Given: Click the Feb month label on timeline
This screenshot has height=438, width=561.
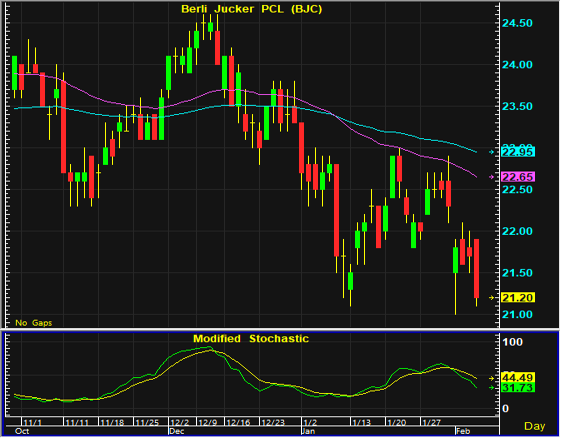Looking at the screenshot, I should [x=463, y=431].
